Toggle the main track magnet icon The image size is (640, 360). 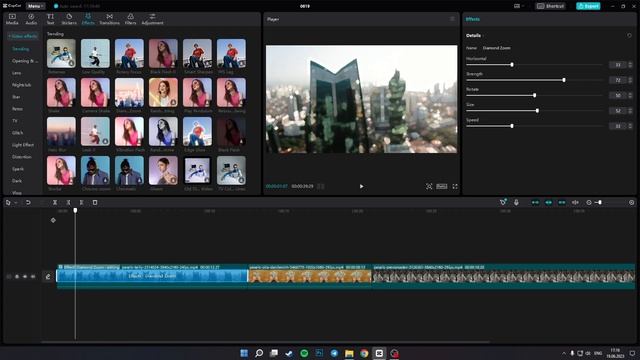535,202
